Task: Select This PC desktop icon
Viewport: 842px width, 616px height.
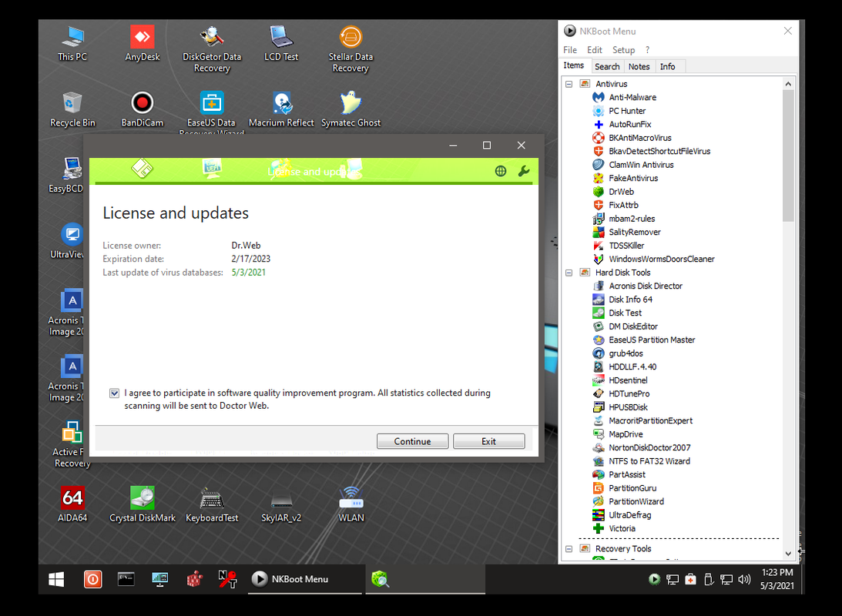Action: (x=72, y=43)
